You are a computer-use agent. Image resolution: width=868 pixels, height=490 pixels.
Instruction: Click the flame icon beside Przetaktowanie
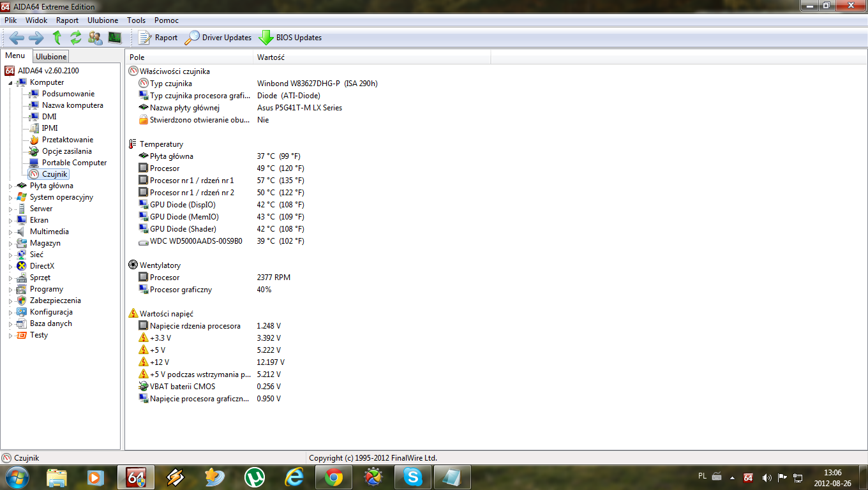pyautogui.click(x=34, y=140)
